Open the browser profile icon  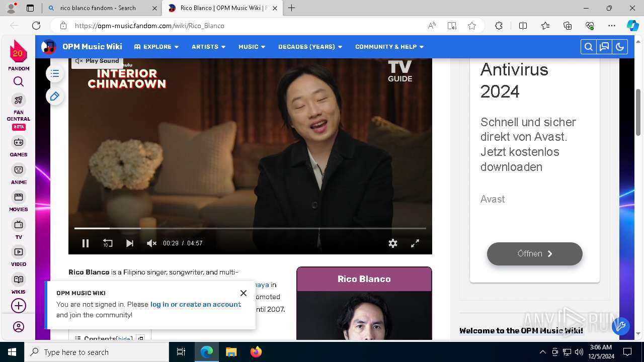[11, 8]
